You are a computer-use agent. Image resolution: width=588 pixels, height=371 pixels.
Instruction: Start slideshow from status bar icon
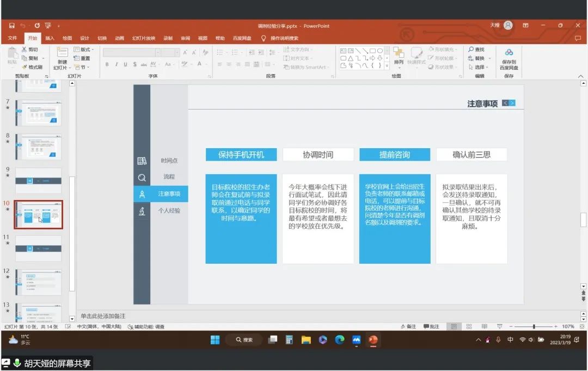(x=499, y=326)
